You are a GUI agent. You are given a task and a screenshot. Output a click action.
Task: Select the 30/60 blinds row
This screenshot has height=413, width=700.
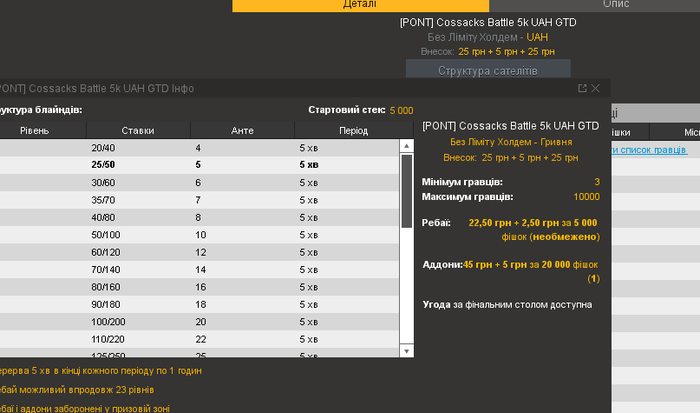(200, 183)
